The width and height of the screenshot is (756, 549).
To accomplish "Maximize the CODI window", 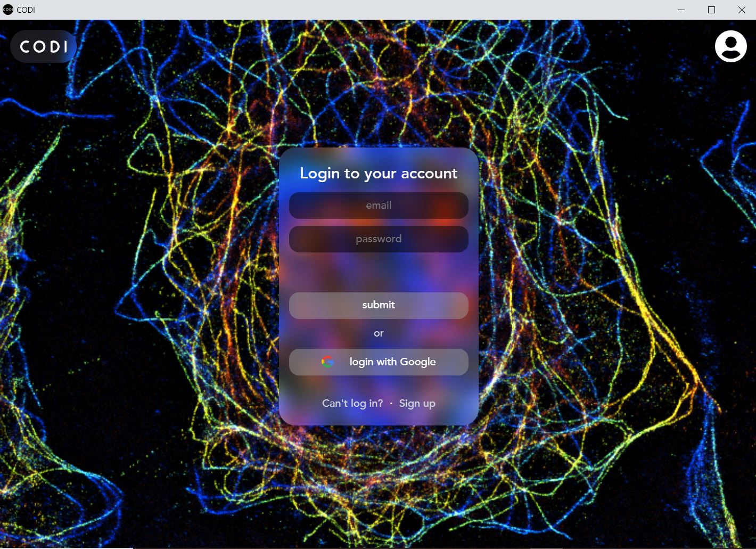I will (x=711, y=10).
